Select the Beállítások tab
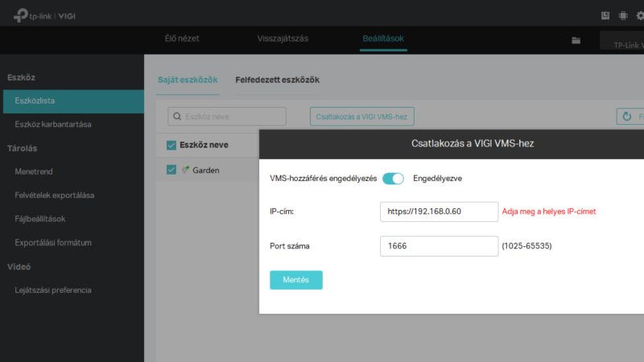 [x=383, y=39]
